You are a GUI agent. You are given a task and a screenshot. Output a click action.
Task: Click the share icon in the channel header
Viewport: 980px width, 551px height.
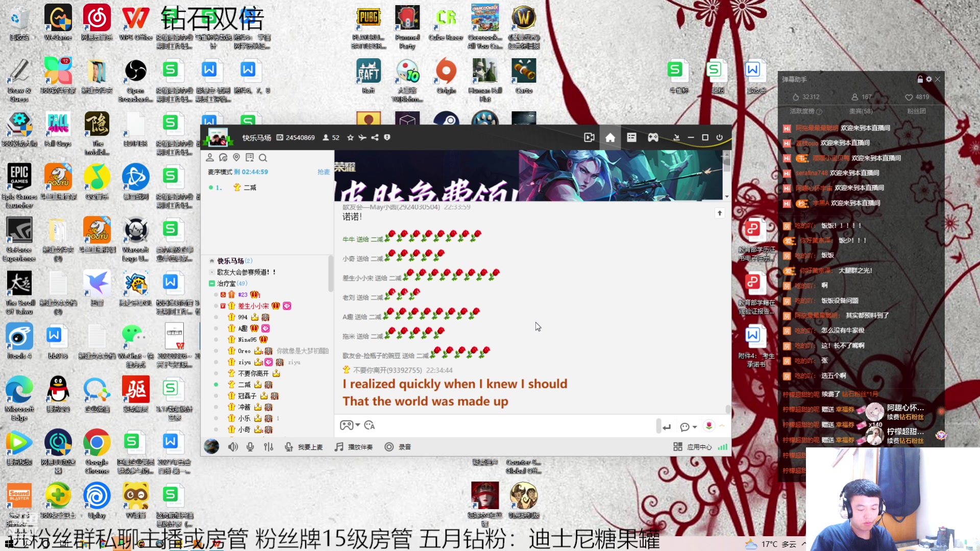pyautogui.click(x=375, y=138)
